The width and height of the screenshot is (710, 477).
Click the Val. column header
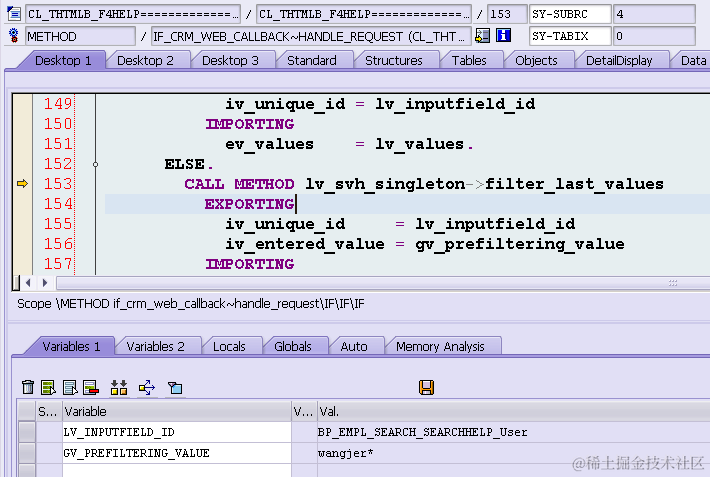[513, 411]
